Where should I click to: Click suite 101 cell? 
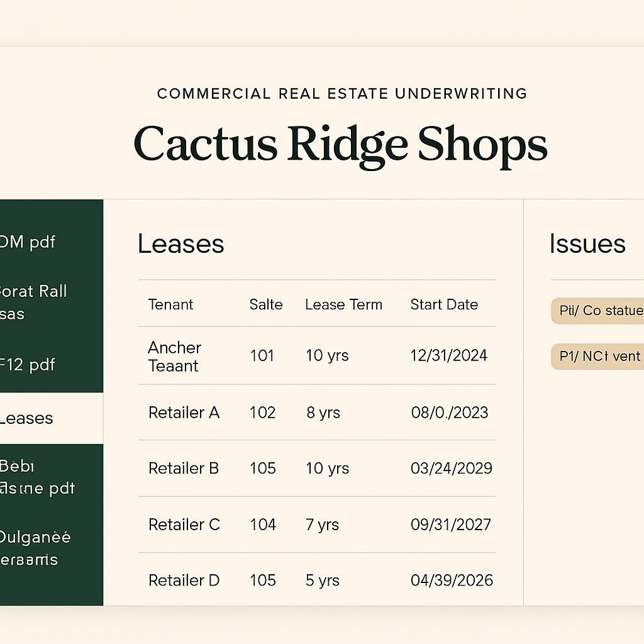[262, 356]
